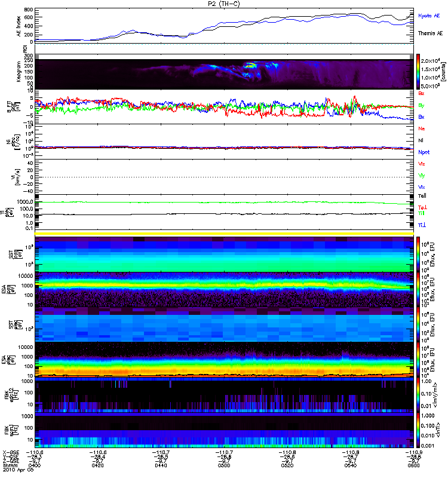Click the green By legend label
Viewport: 448px width, 478px height.
[x=421, y=106]
